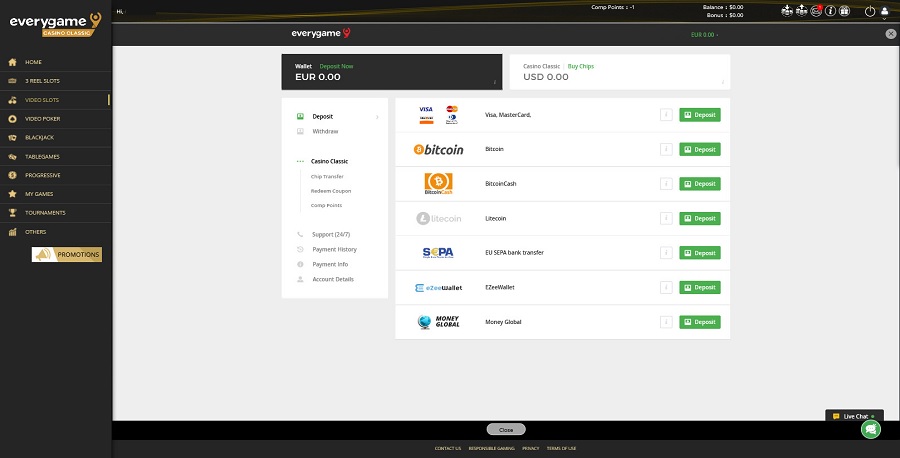Open Withdraw in the cashier menu
The width and height of the screenshot is (900, 458).
(x=324, y=131)
